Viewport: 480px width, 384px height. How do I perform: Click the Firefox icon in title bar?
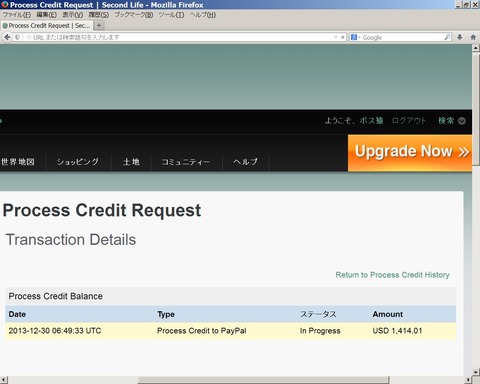pos(5,5)
